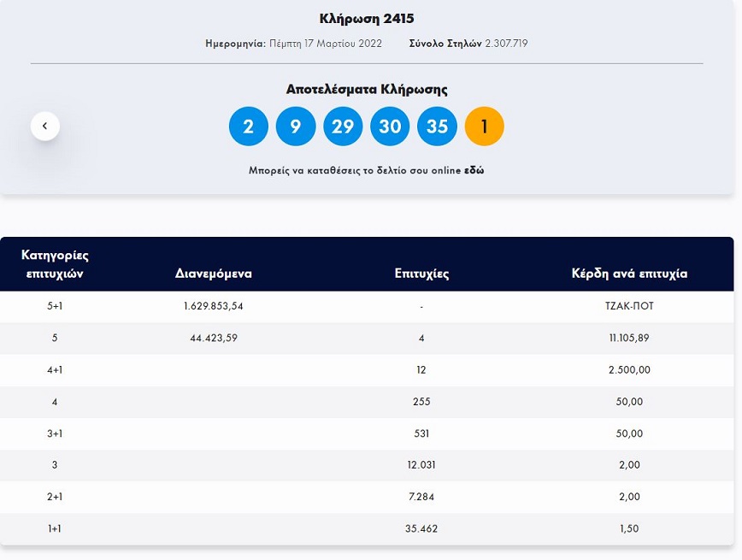
Task: Click the 11.105,89 winnings value
Action: (629, 338)
